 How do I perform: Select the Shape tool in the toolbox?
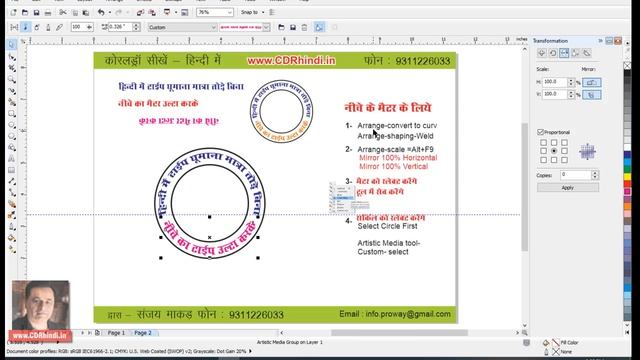point(12,56)
